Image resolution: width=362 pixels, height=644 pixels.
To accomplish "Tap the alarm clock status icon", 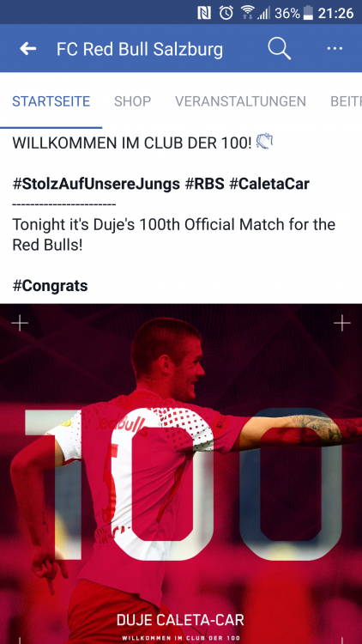I will coord(226,13).
